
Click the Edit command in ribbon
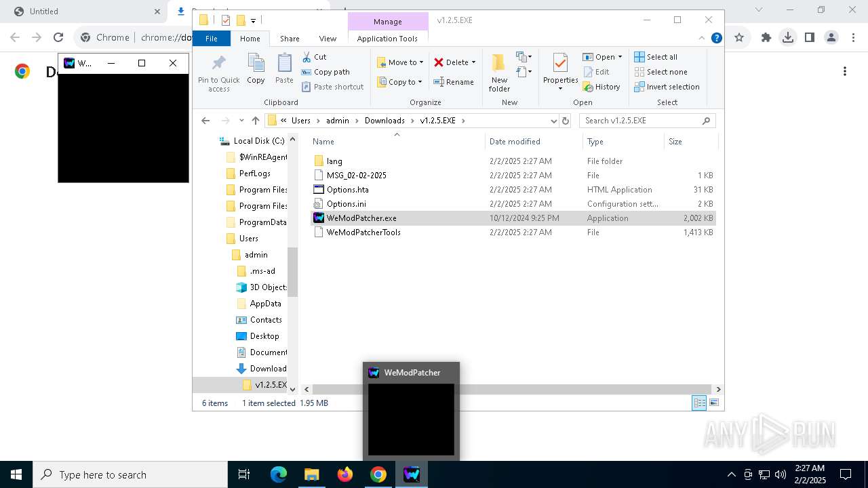click(596, 72)
